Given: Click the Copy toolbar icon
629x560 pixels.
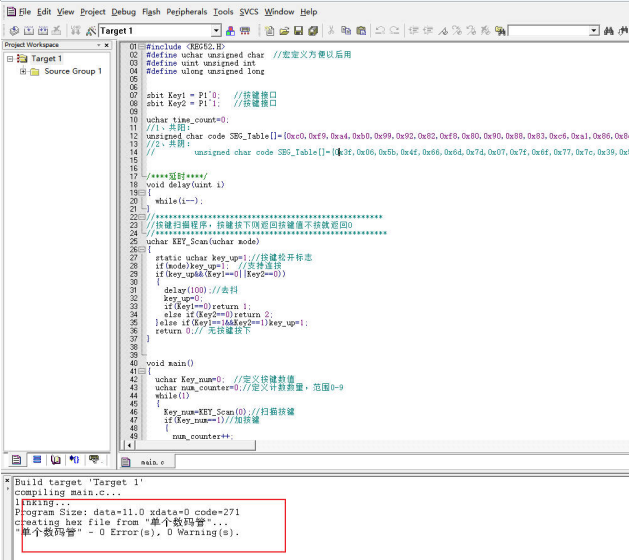Looking at the screenshot, I should click(346, 31).
